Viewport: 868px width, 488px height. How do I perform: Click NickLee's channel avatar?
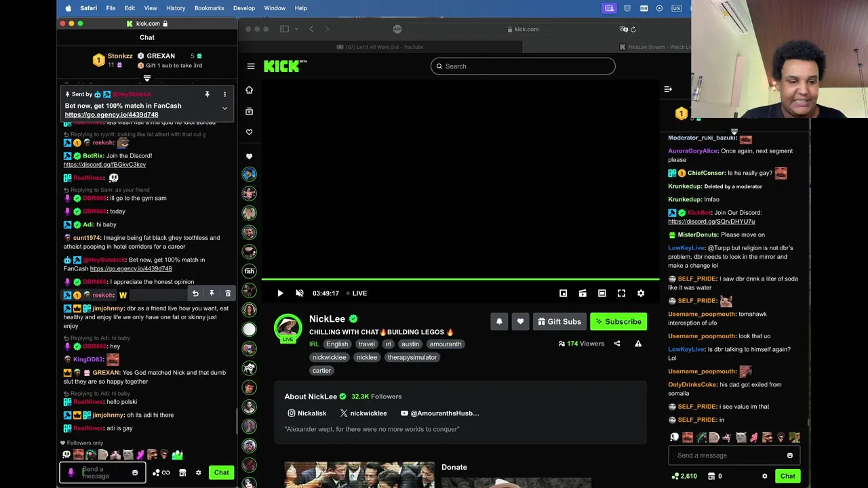288,328
